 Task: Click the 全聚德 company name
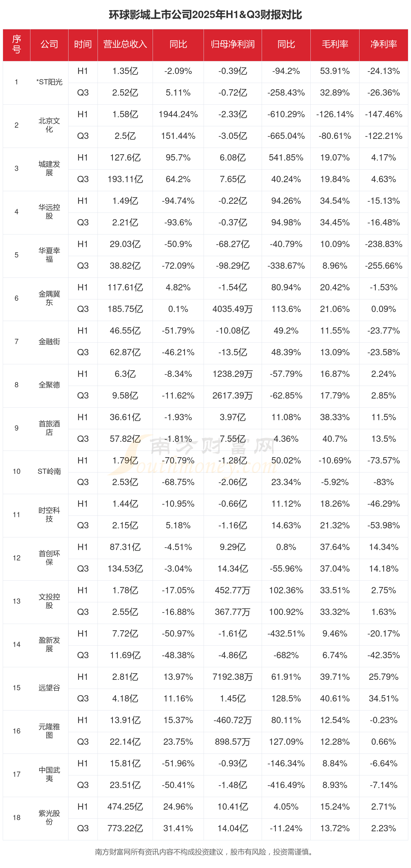pyautogui.click(x=49, y=385)
